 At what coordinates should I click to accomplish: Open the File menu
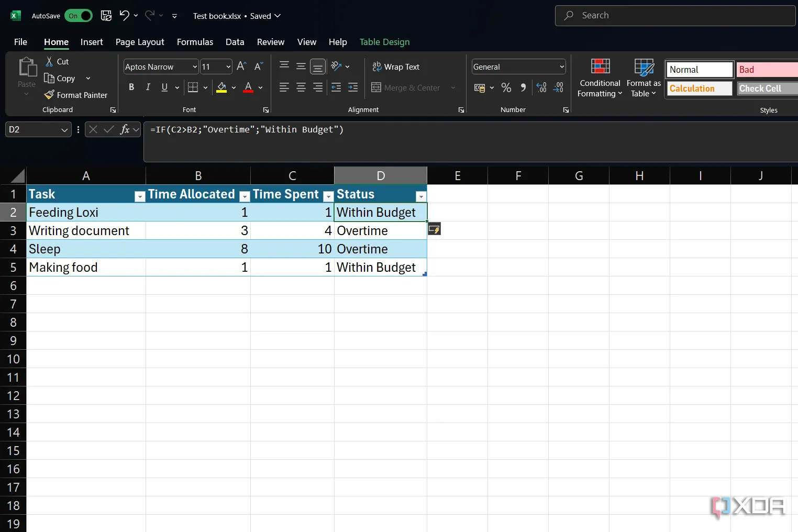[20, 42]
